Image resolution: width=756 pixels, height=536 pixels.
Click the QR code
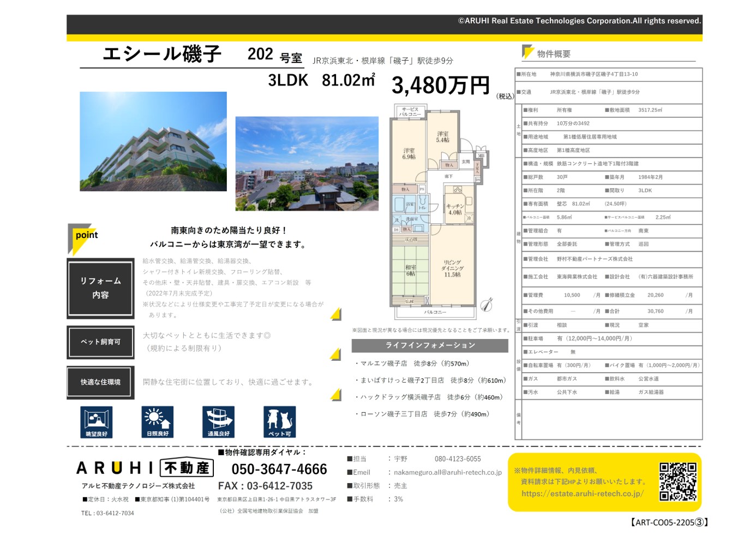677,481
